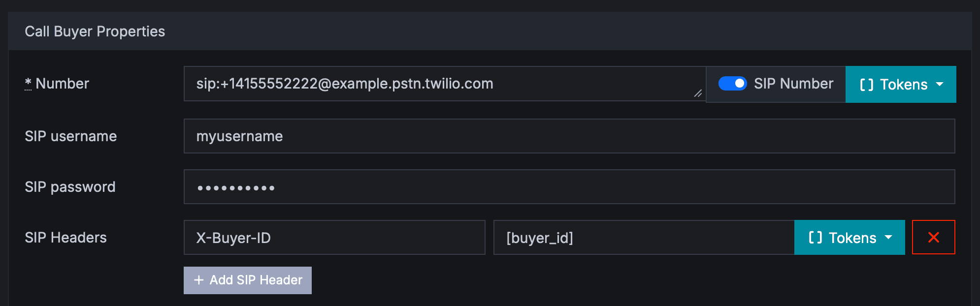This screenshot has height=306, width=980.
Task: Click the plus icon on Add SIP Header
Action: [x=199, y=280]
